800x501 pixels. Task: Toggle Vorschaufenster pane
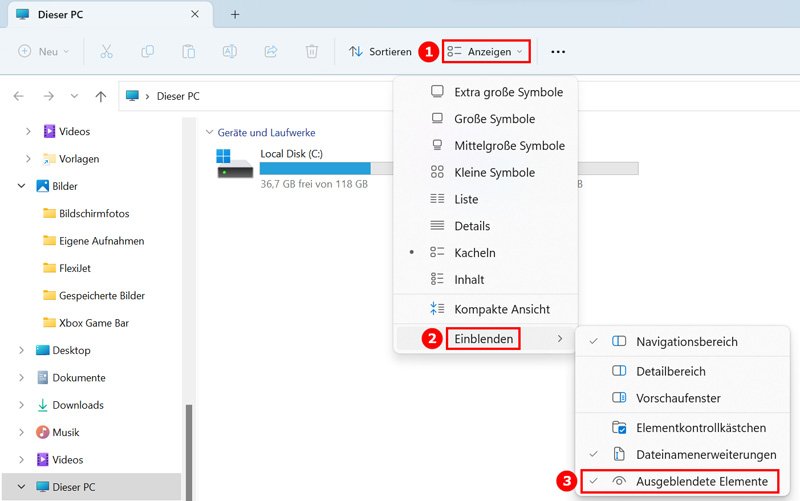683,398
